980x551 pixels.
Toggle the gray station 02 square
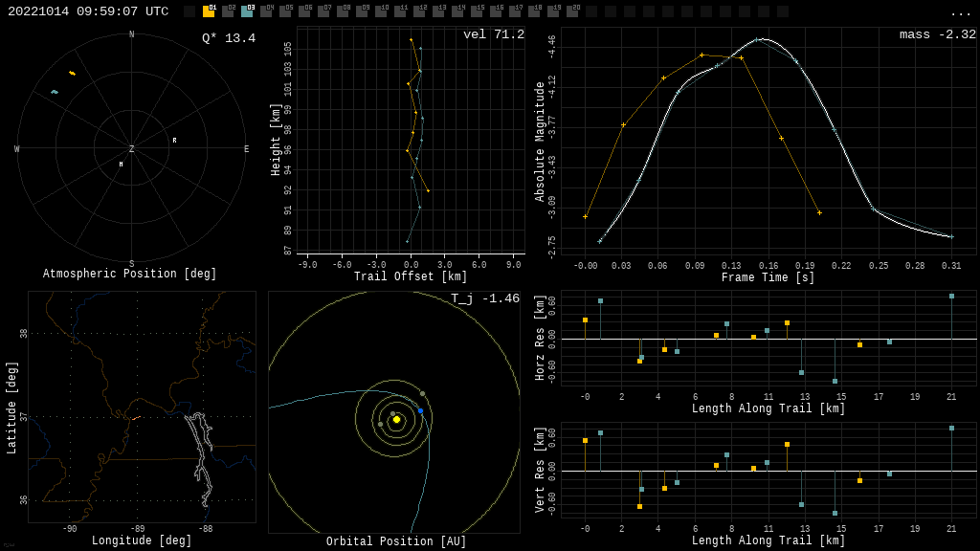pyautogui.click(x=228, y=11)
